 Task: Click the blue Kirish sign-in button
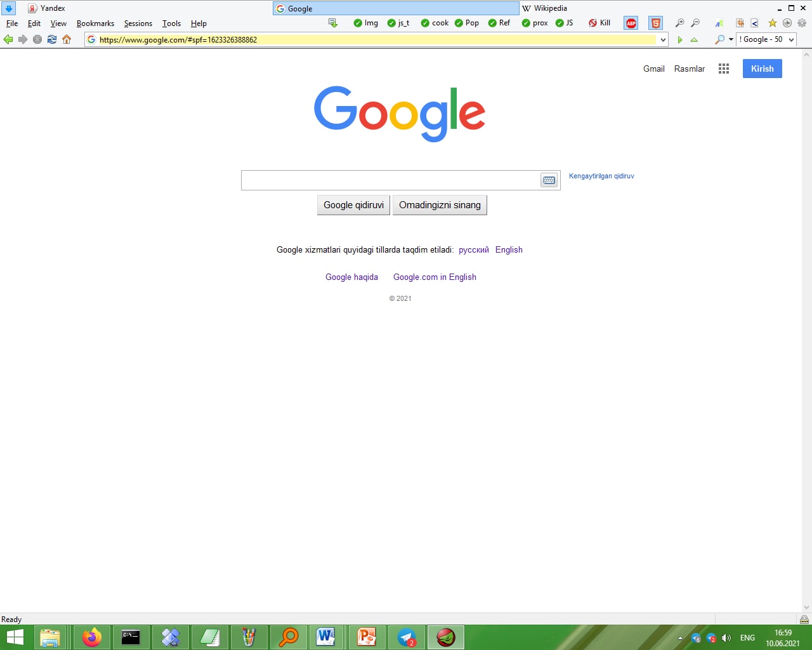pos(763,69)
